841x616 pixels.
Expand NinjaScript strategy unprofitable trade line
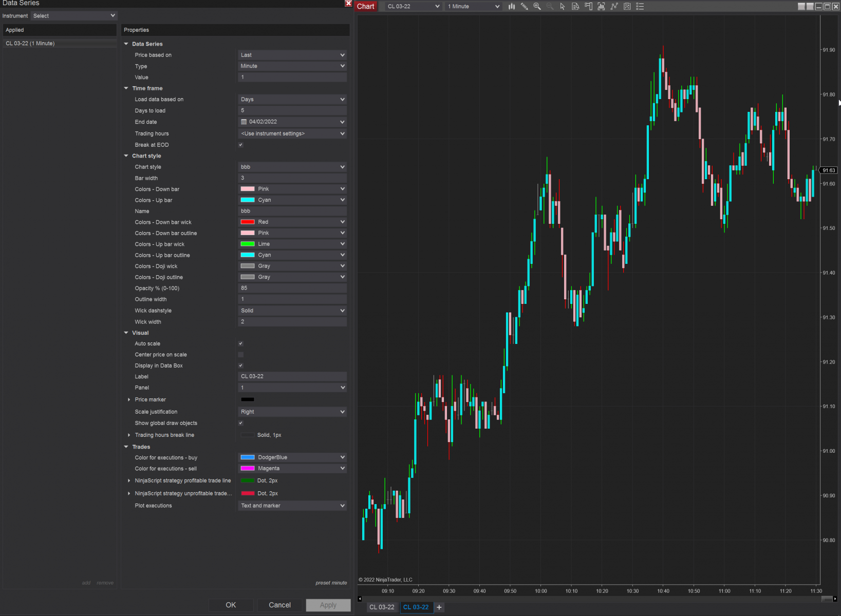[129, 494]
